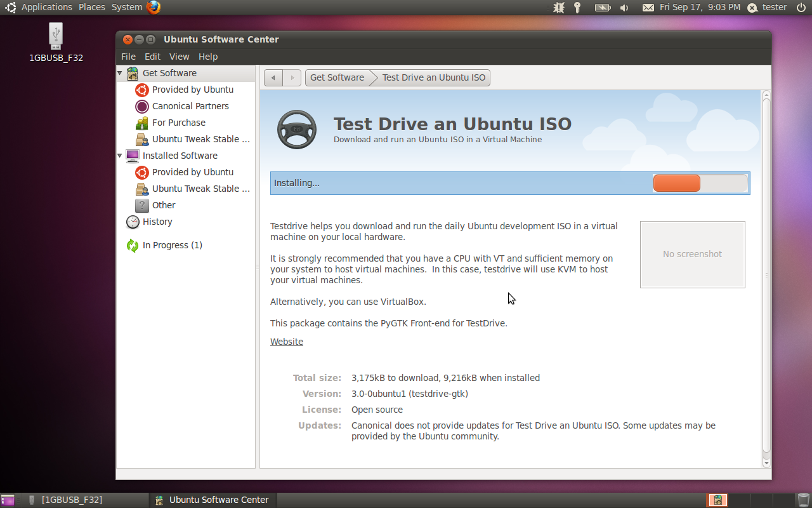
Task: Click the Test Drive an Ubuntu ISO breadcrumb
Action: [433, 77]
